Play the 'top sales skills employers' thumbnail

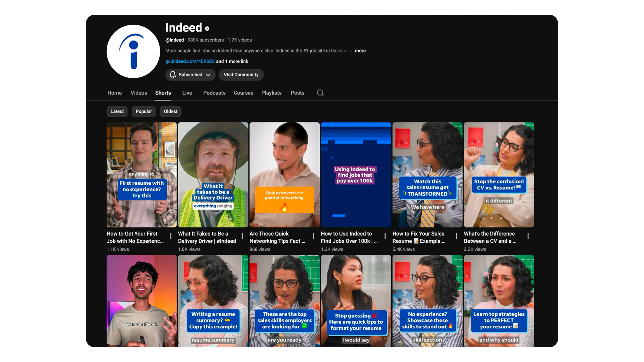click(284, 301)
